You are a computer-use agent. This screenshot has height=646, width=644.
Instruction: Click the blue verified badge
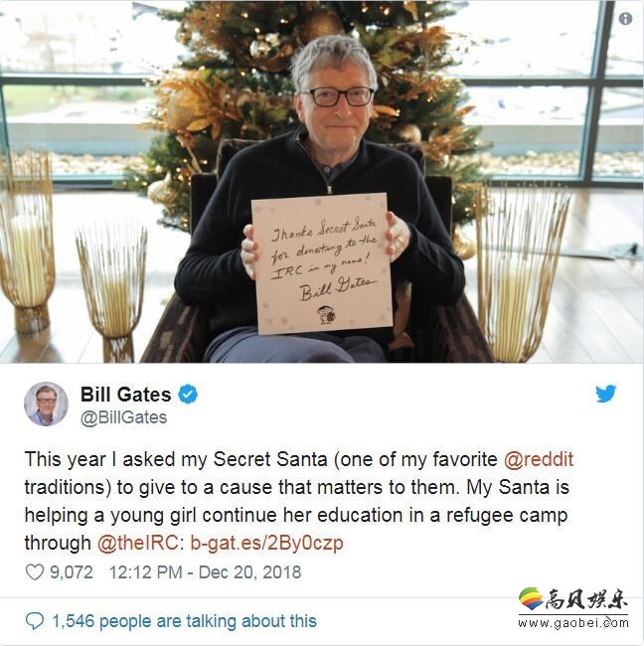click(188, 395)
